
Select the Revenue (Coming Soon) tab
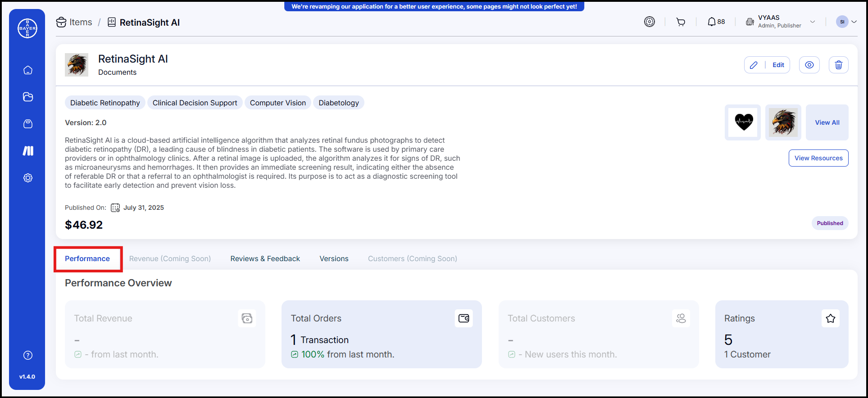pos(170,258)
